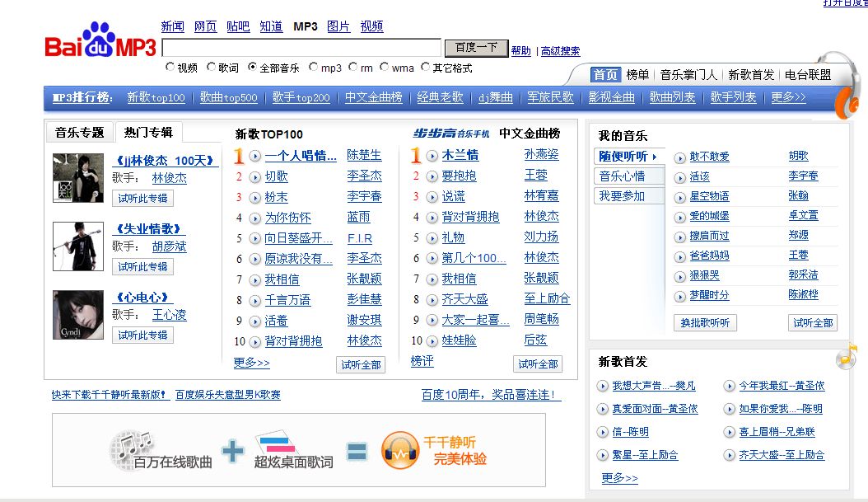Click 试听此专辑 for 失业情歌
The height and width of the screenshot is (502, 868).
[x=142, y=266]
